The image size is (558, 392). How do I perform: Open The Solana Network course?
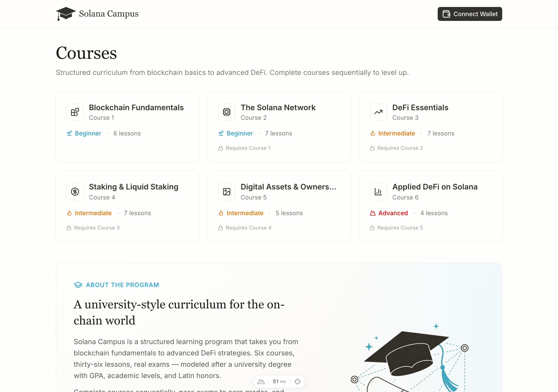click(279, 127)
